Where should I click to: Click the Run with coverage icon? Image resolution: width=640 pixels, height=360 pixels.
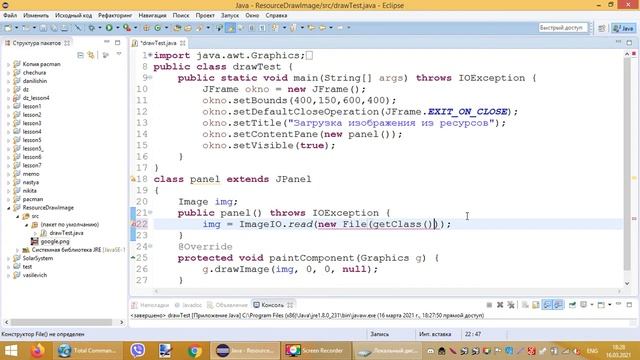coord(127,28)
